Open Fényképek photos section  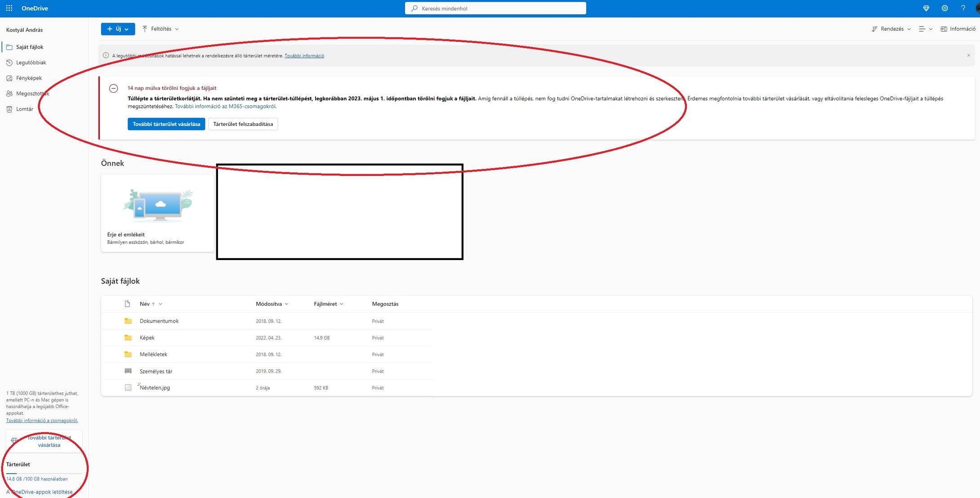tap(29, 78)
